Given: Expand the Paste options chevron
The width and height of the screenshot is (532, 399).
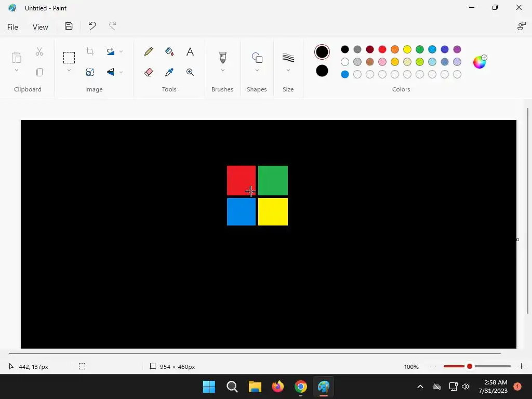Looking at the screenshot, I should 16,70.
